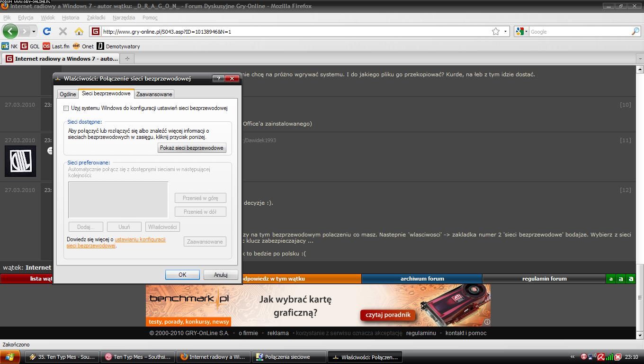Click the Firefox back arrow button
This screenshot has width=644, height=364.
click(10, 31)
